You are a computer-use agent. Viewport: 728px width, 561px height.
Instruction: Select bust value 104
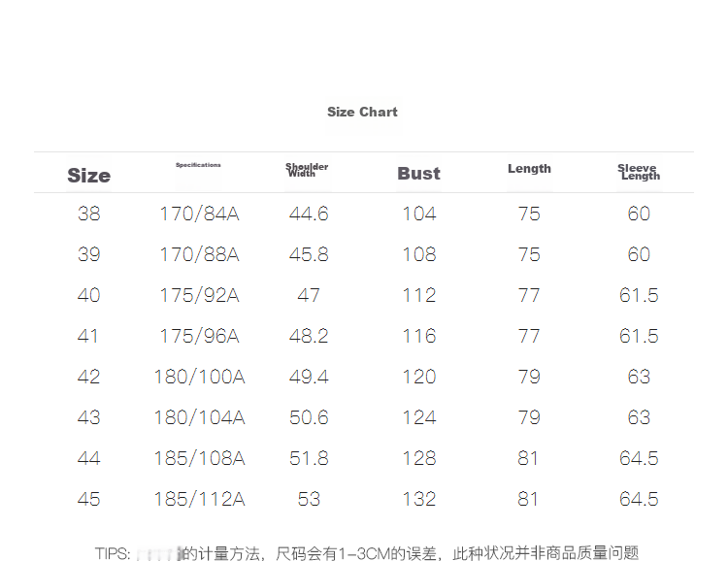pos(419,214)
